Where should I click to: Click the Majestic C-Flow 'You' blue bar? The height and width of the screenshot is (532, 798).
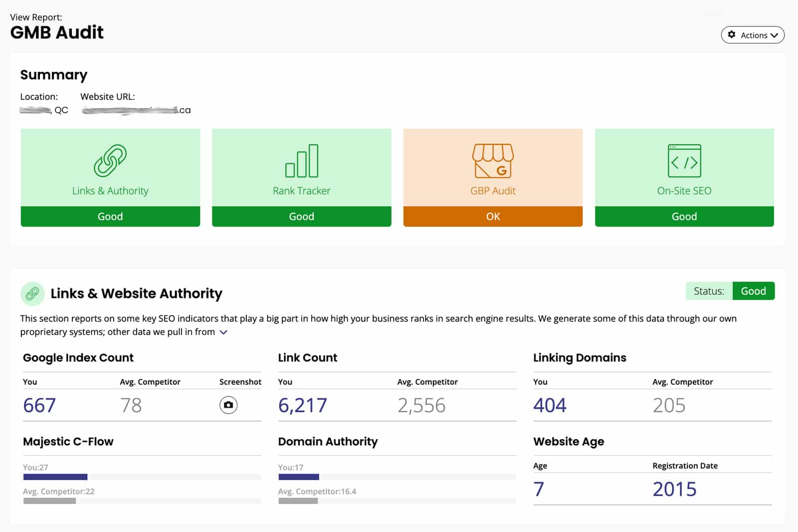click(x=55, y=477)
